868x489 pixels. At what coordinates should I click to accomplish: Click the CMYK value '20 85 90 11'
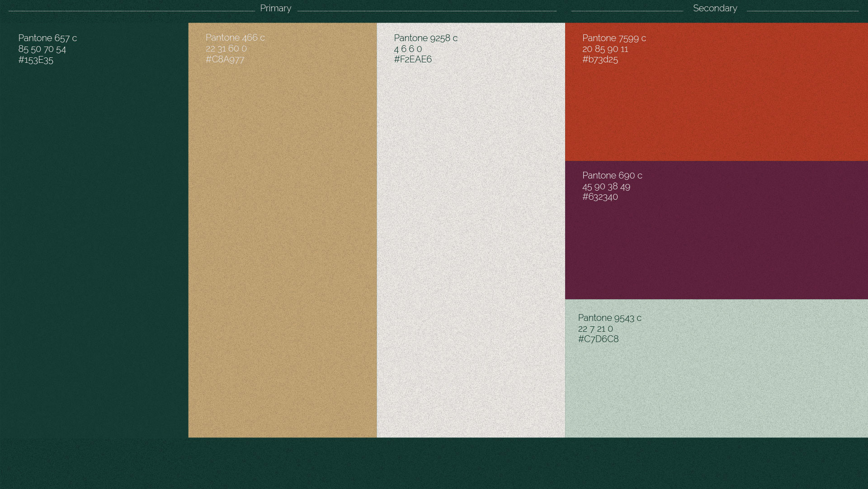(x=605, y=49)
